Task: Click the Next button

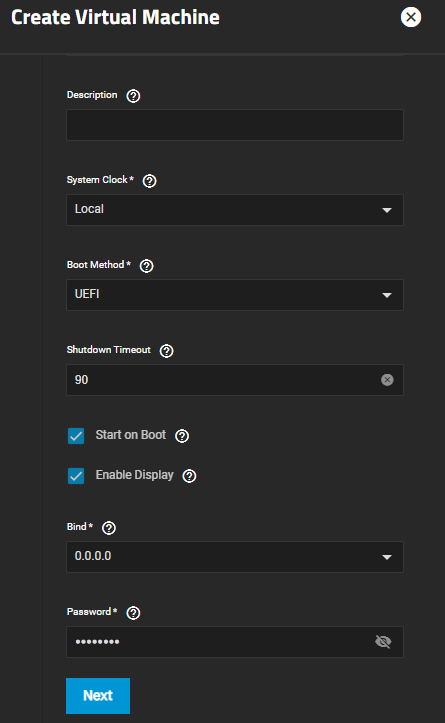Action: (98, 696)
